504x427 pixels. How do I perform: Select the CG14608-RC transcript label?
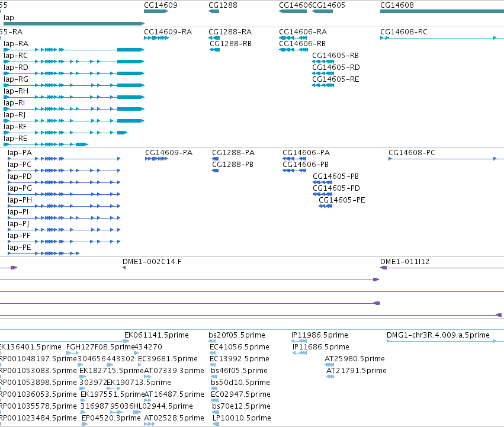[404, 32]
